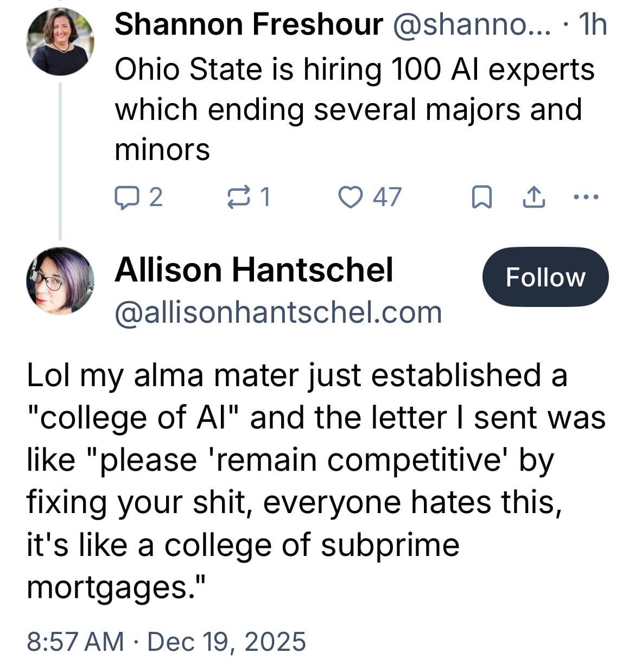Screen dimensions: 635x672
Task: Click Shannon Freshour's profile picture
Action: [60, 42]
